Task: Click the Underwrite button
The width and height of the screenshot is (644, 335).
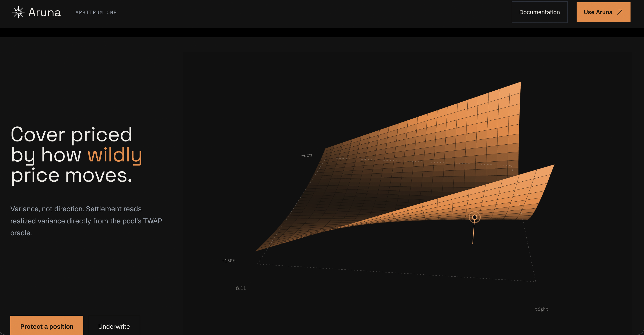Action: tap(114, 325)
